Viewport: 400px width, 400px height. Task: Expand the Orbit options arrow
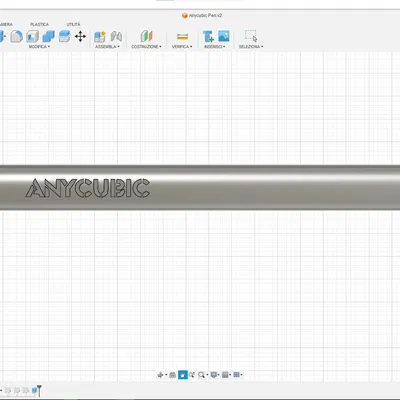point(166,375)
